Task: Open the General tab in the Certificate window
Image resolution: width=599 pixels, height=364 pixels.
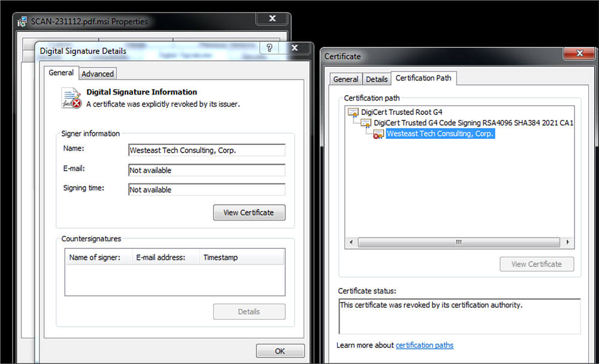Action: click(x=346, y=79)
